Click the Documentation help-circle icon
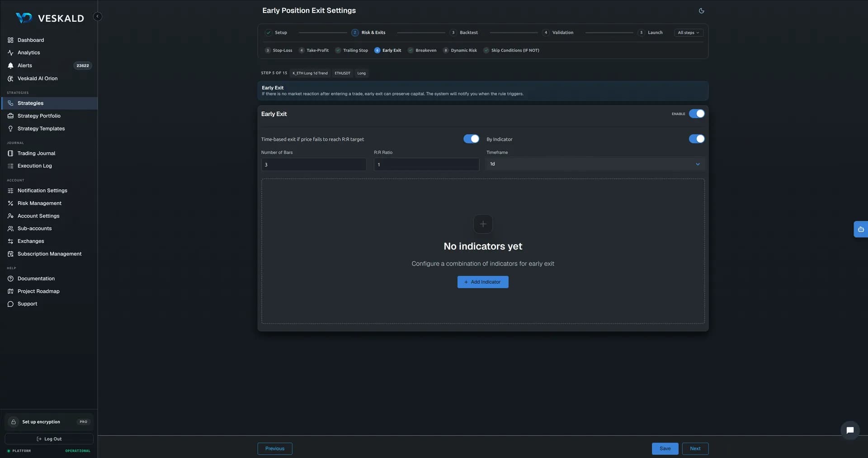The width and height of the screenshot is (868, 458). click(x=10, y=279)
